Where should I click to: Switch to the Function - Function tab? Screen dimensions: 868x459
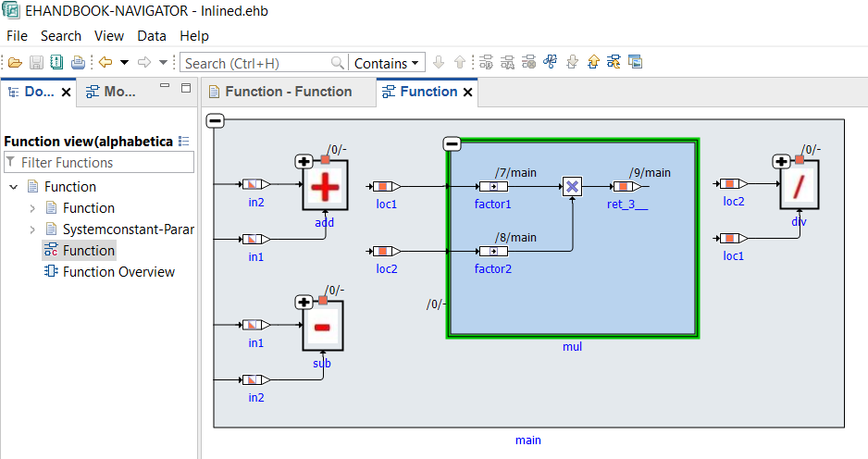coord(288,92)
